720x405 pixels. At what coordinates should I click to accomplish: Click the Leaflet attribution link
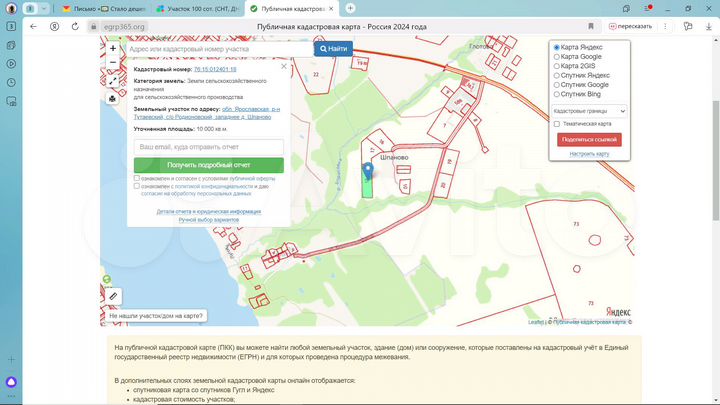tap(535, 322)
